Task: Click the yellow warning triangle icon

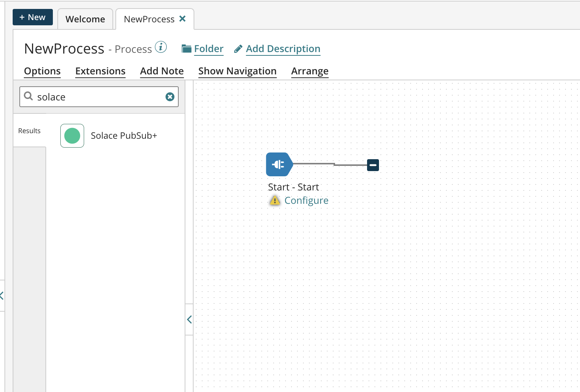Action: pyautogui.click(x=275, y=201)
